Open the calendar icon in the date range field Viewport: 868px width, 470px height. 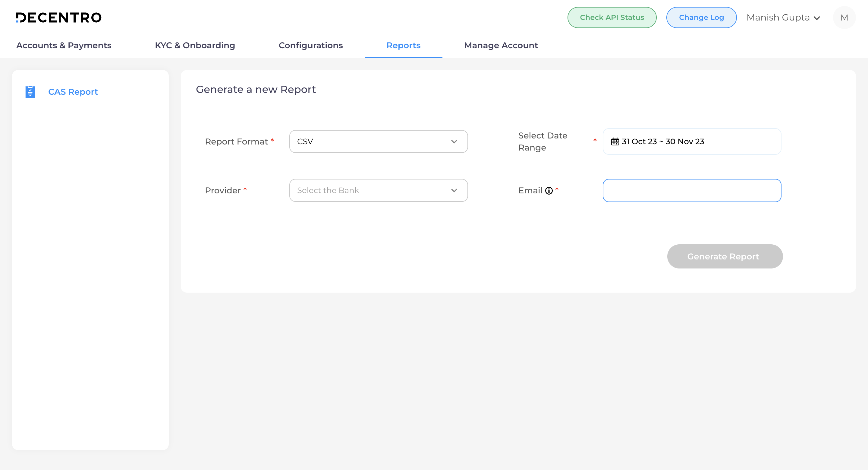pyautogui.click(x=615, y=141)
